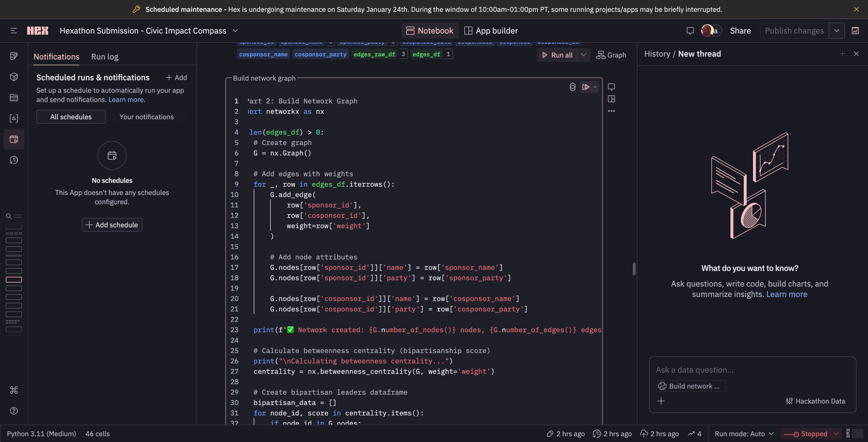
Task: Switch to Your notifications toggle
Action: tap(146, 117)
